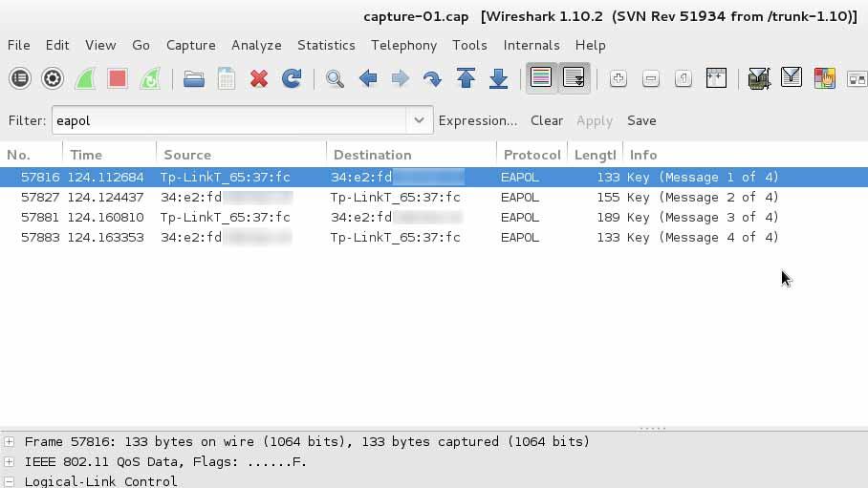Screen dimensions: 868x488
Task: Jump to the first packet
Action: [466, 78]
